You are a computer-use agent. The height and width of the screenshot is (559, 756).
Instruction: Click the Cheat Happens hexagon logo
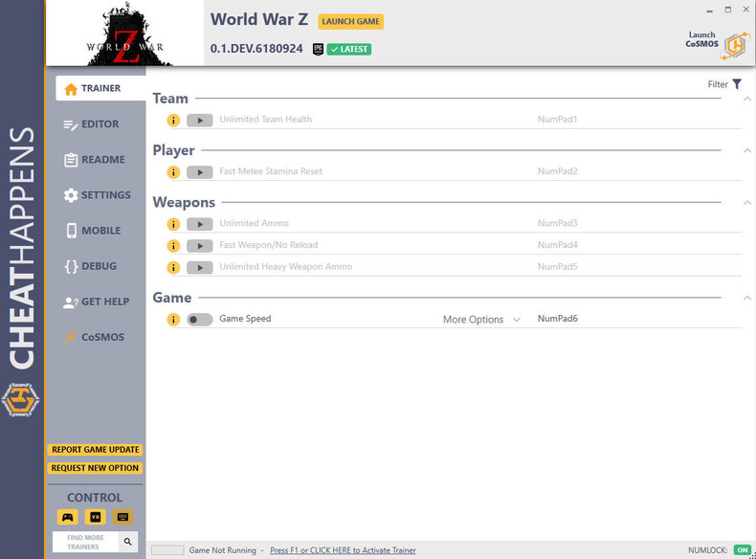[x=20, y=400]
